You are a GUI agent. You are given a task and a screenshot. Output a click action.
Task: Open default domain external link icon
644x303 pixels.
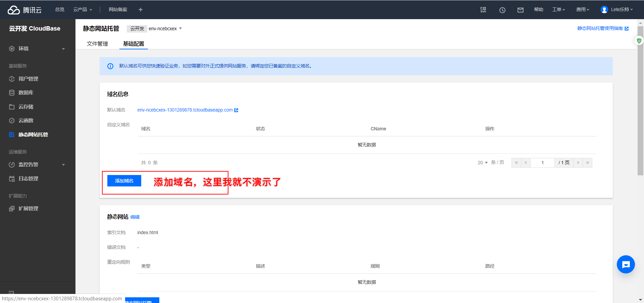pyautogui.click(x=236, y=110)
